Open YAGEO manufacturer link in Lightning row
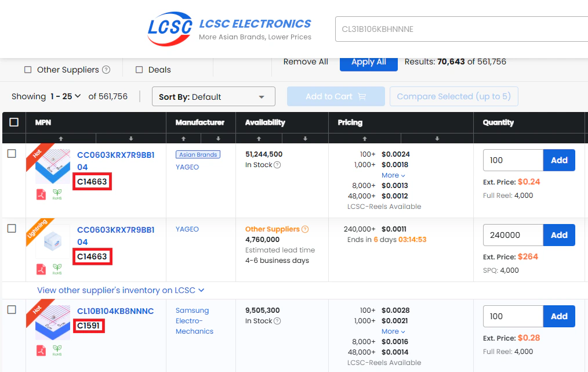The width and height of the screenshot is (588, 372). coord(187,229)
